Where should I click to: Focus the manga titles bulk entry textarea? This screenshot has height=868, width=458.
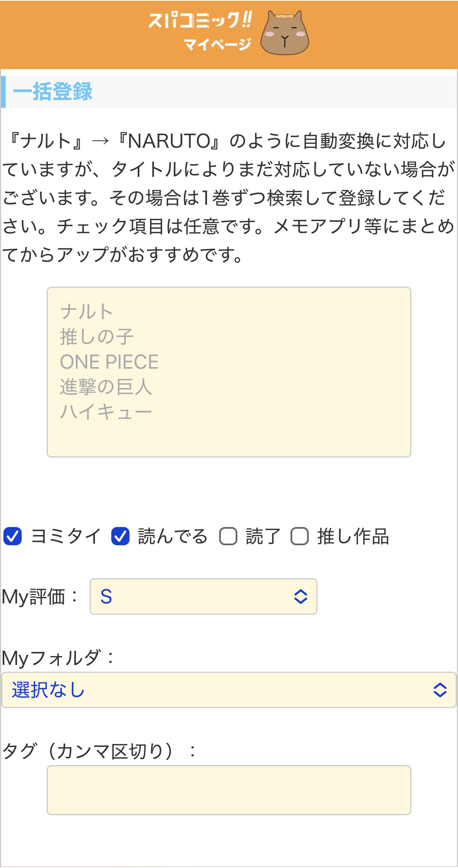pyautogui.click(x=229, y=372)
